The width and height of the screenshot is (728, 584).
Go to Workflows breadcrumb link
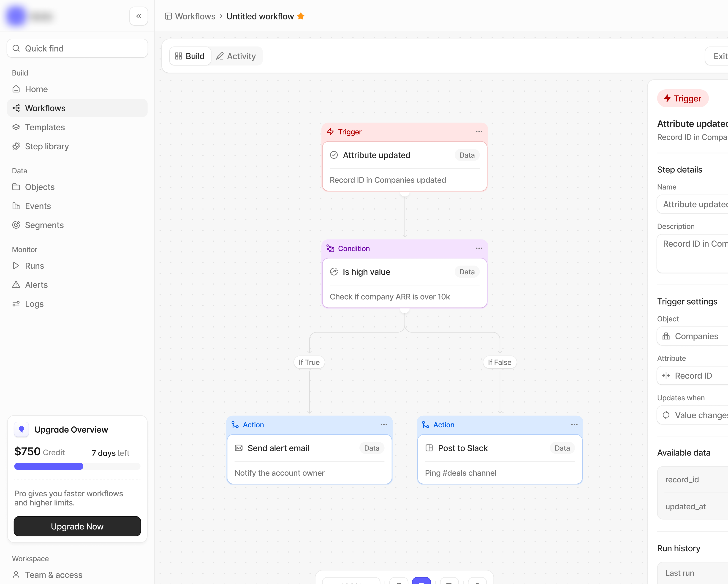[195, 16]
